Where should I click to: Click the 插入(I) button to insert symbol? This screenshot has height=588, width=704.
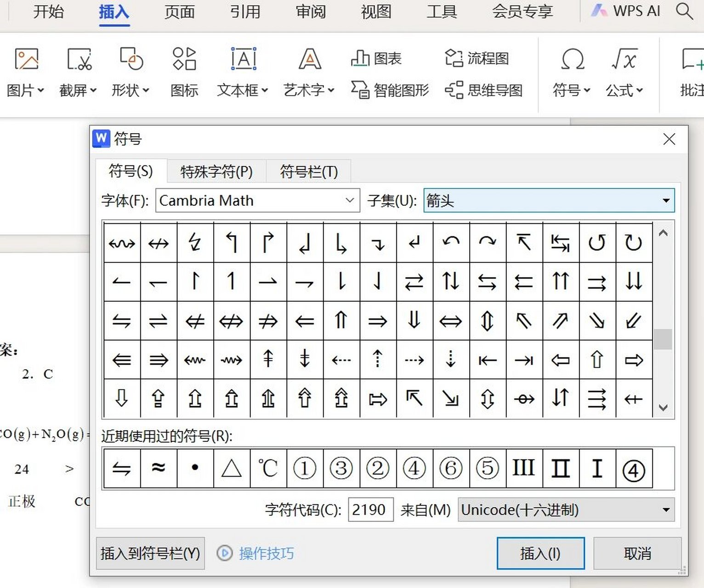pyautogui.click(x=541, y=554)
